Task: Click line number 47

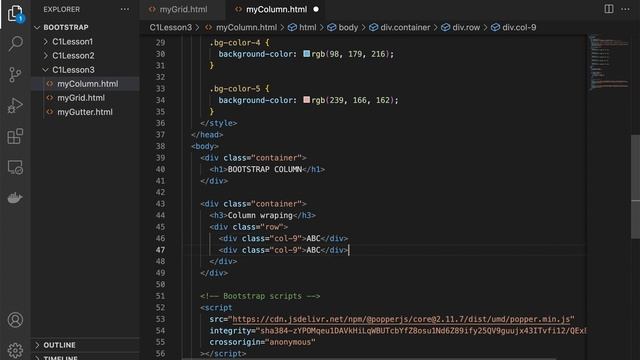Action: click(160, 250)
